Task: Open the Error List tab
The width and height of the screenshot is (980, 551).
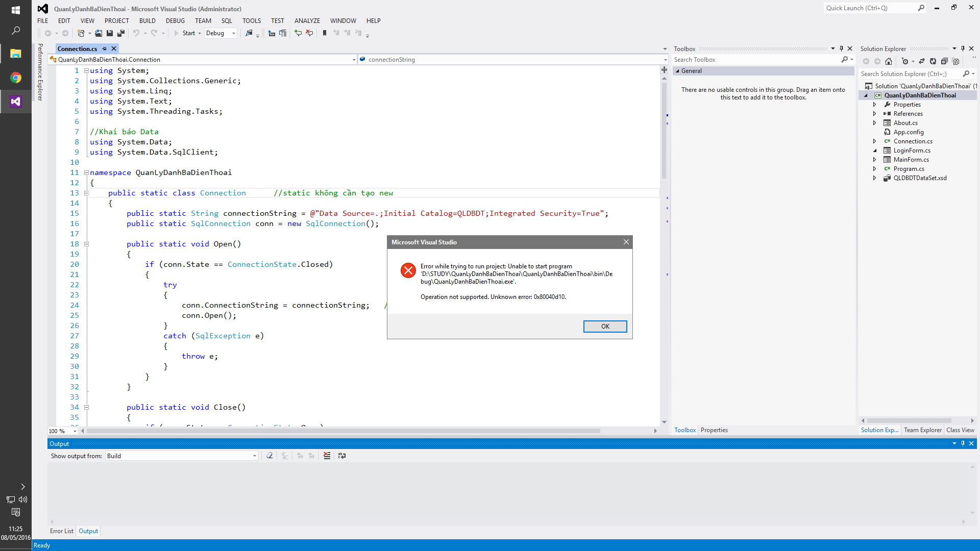Action: point(61,531)
